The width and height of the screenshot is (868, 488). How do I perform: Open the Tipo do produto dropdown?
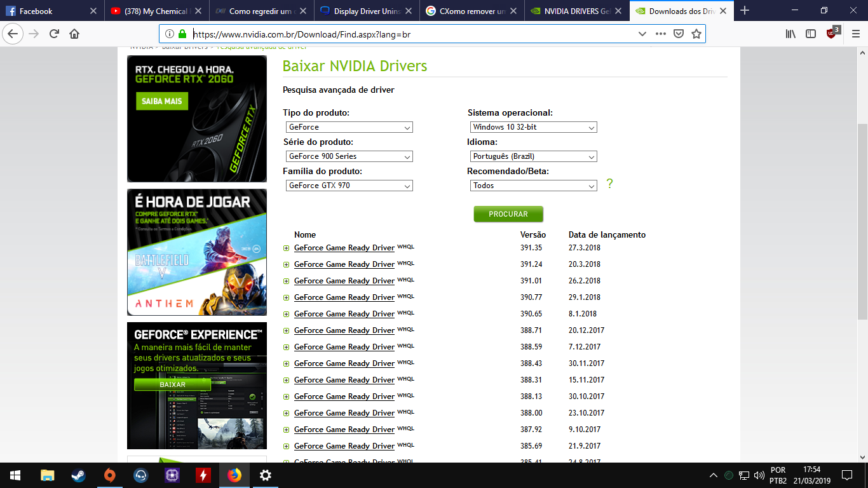pos(349,127)
